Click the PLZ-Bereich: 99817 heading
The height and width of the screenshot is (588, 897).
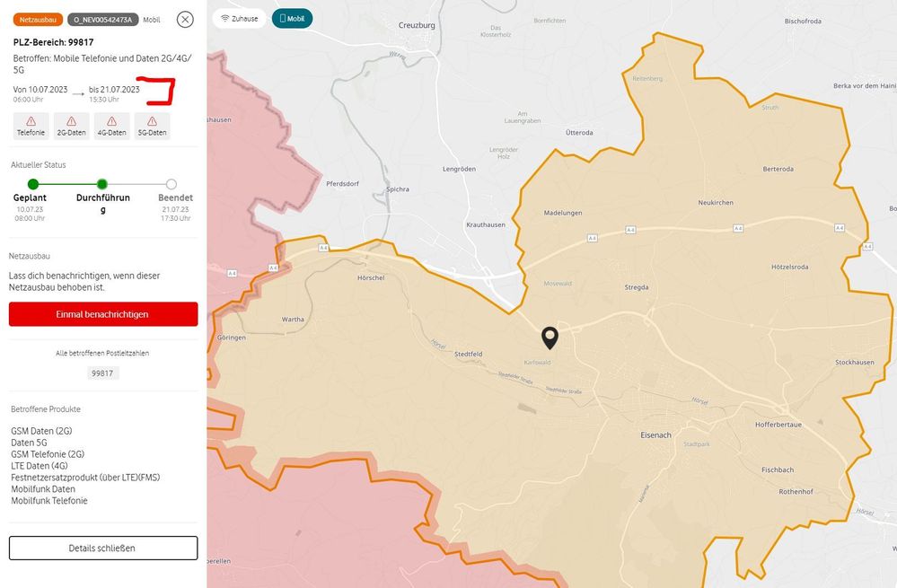tap(53, 42)
